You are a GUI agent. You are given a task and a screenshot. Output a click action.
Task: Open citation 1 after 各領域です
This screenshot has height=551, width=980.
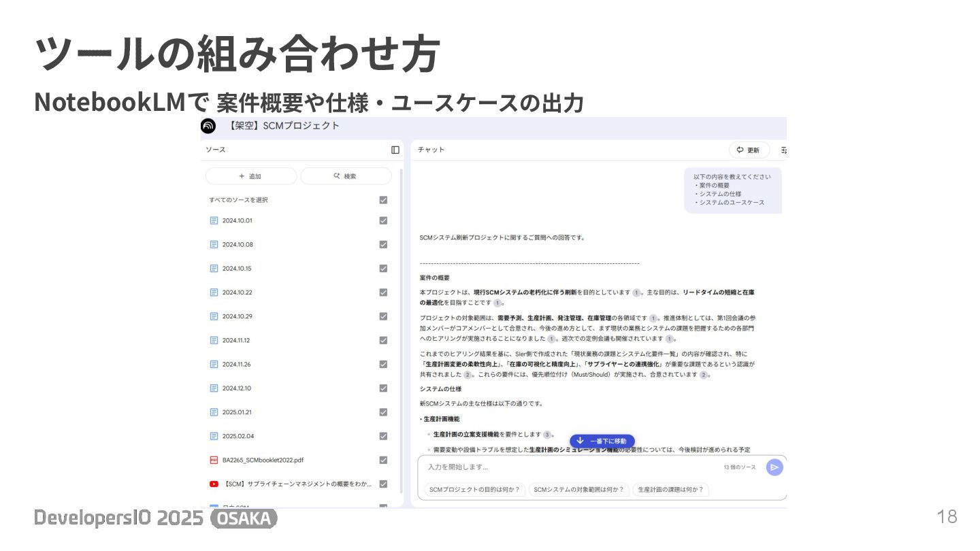pyautogui.click(x=653, y=318)
